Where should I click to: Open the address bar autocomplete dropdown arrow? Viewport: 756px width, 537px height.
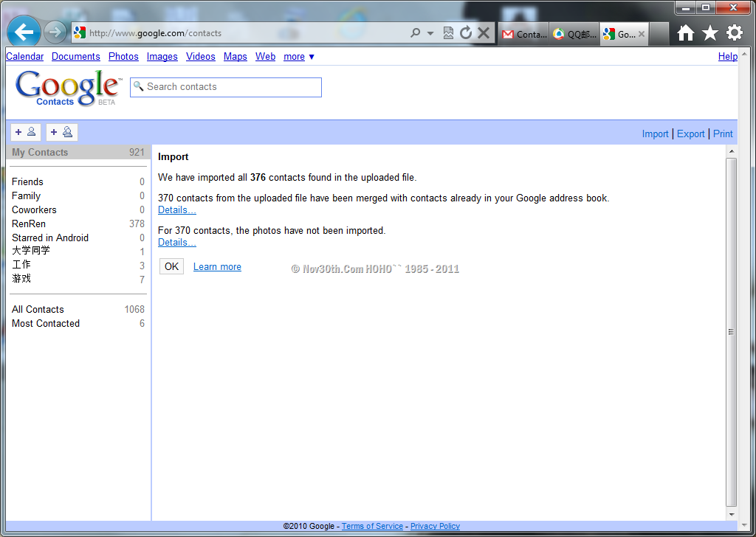(430, 33)
